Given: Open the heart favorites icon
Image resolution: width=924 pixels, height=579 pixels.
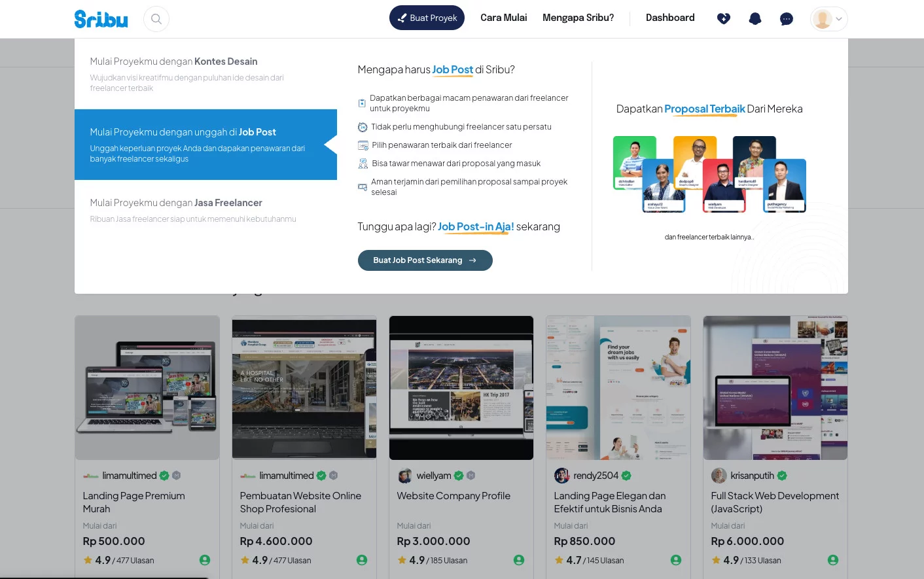Looking at the screenshot, I should pos(723,19).
